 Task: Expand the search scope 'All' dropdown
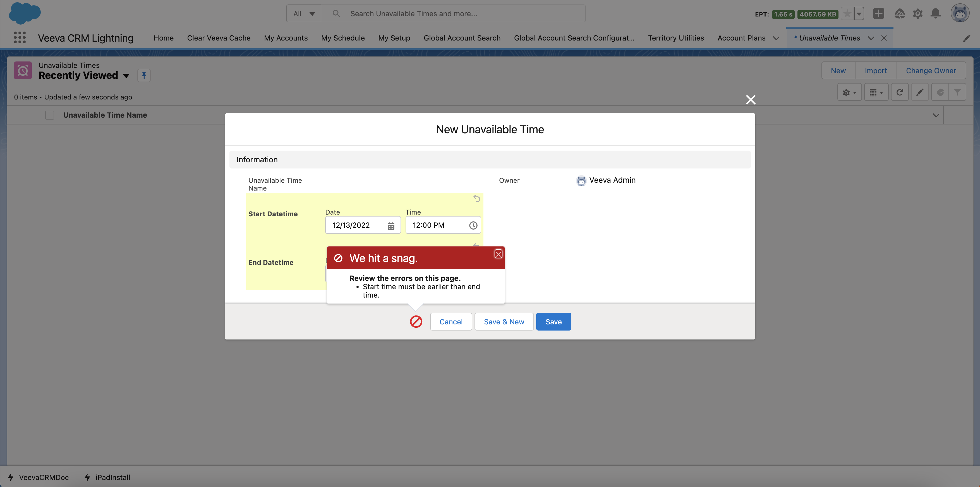tap(304, 14)
